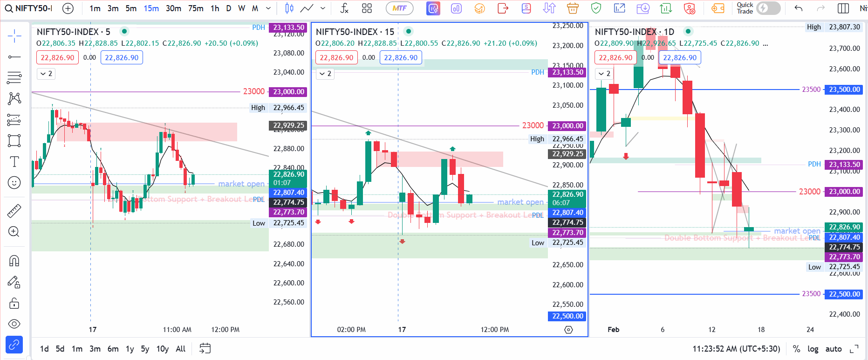The height and width of the screenshot is (360, 868).
Task: Expand the legend chevron on 1D chart
Action: pyautogui.click(x=604, y=74)
